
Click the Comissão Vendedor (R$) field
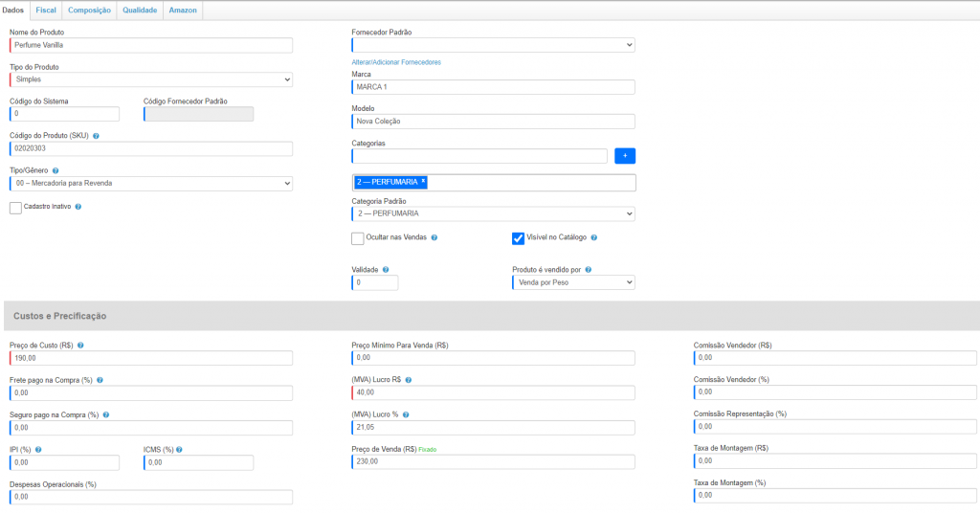[835, 358]
